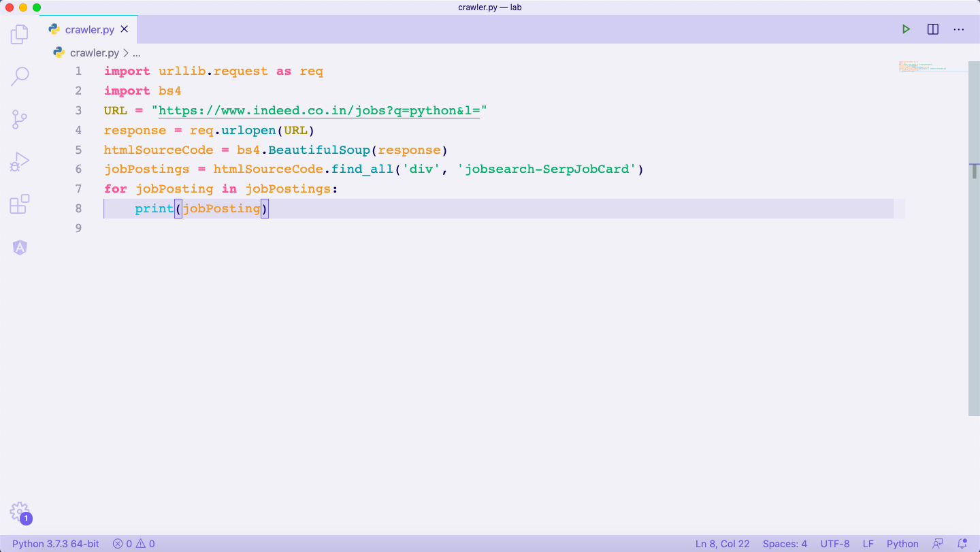This screenshot has height=552, width=980.
Task: Select the crawler.py editor tab
Action: [x=89, y=29]
